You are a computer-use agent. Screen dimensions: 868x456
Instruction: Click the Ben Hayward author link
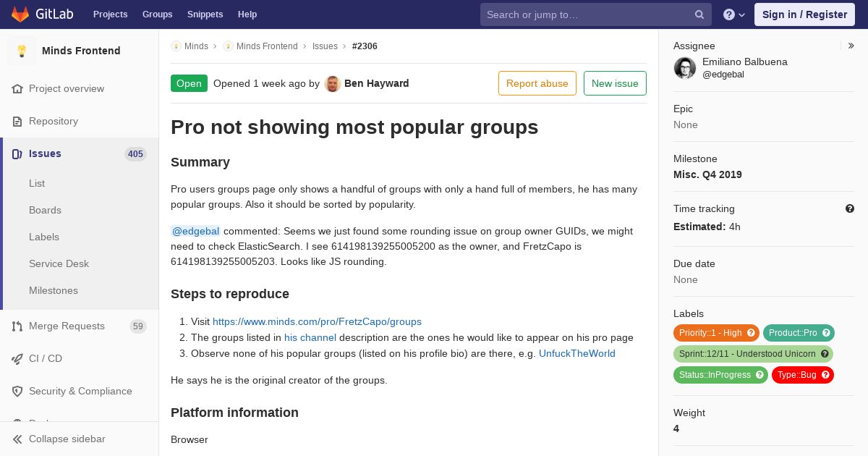pos(377,83)
